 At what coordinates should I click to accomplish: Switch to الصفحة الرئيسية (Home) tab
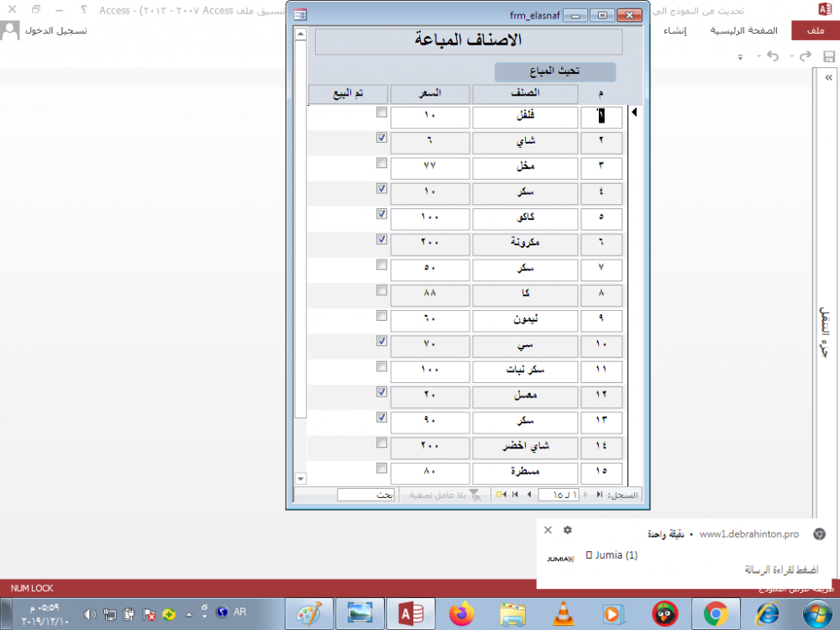tap(744, 31)
